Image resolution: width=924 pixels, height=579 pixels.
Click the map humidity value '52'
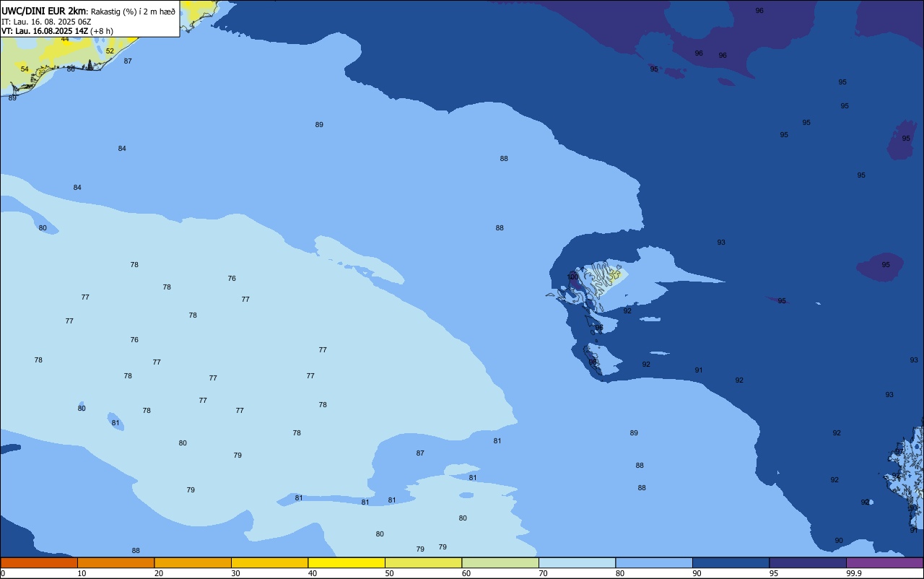110,51
